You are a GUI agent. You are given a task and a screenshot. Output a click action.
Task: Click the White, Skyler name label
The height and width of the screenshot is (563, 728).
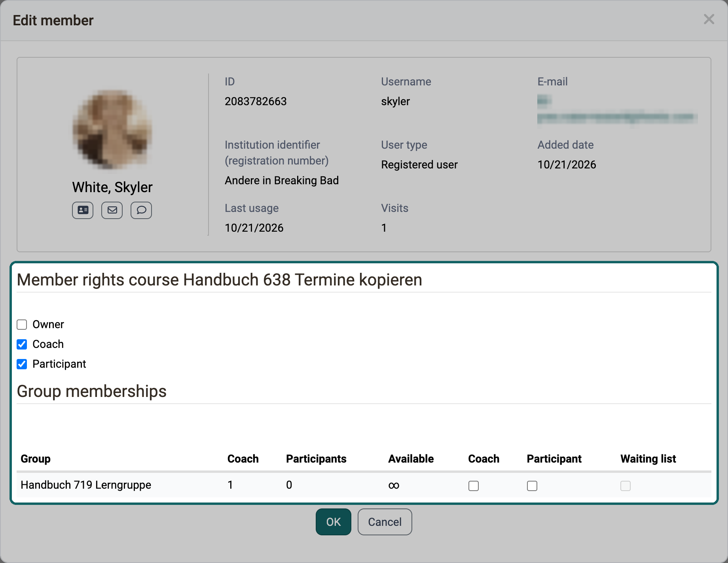[112, 187]
